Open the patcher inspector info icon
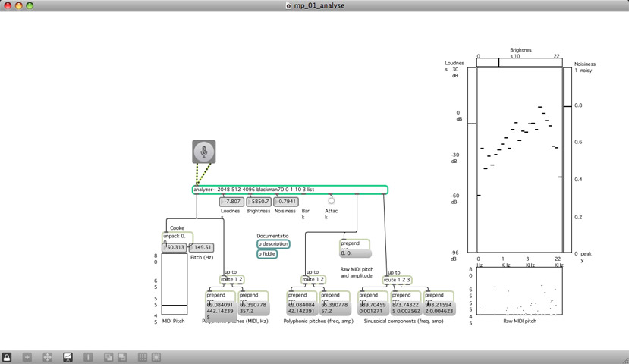 tap(88, 356)
